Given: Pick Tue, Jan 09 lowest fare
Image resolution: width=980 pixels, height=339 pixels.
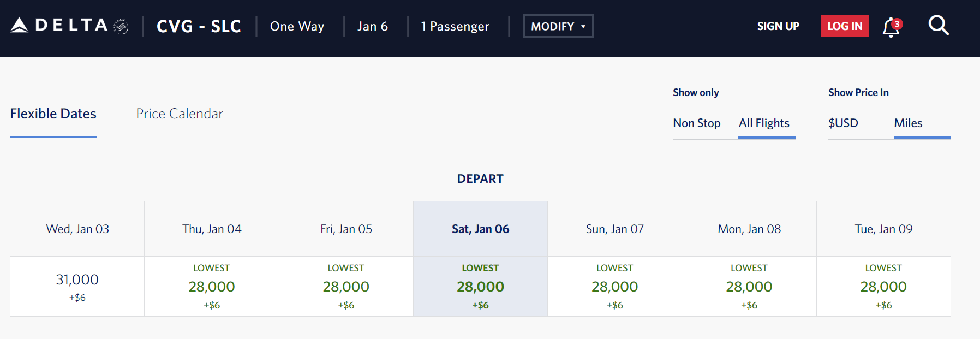Looking at the screenshot, I should click(x=883, y=286).
